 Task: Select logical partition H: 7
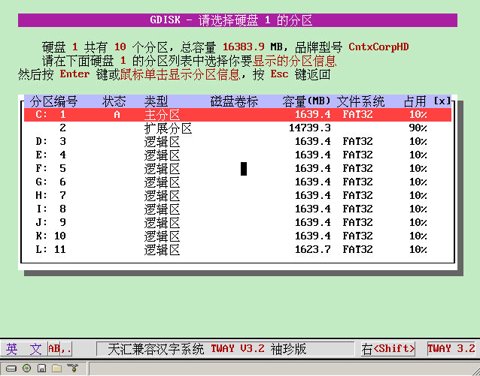pos(238,195)
